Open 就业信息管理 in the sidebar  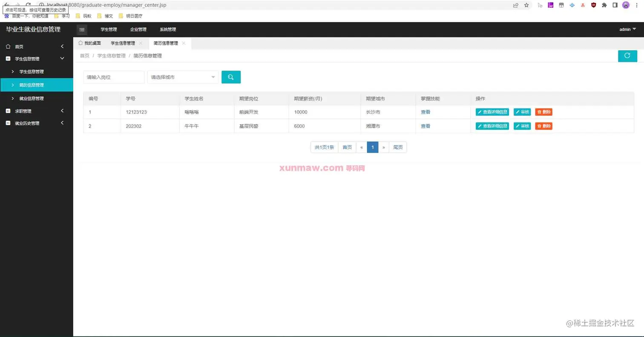click(37, 98)
